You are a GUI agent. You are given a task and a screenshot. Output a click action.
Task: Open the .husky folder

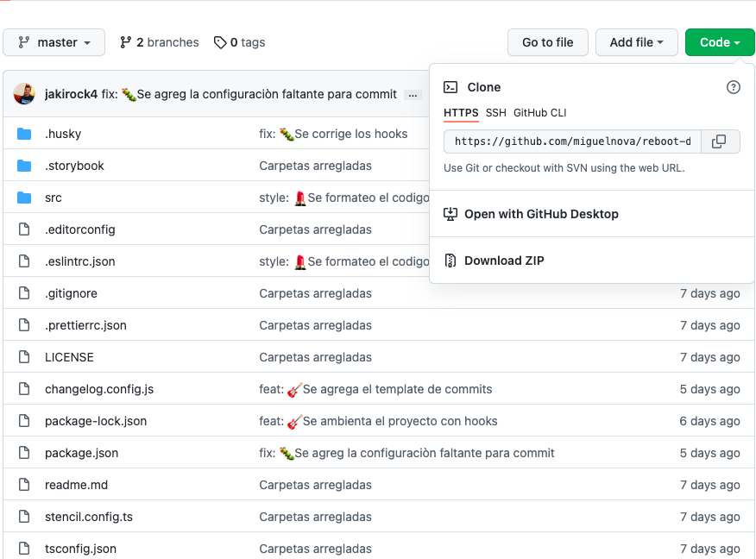[x=63, y=134]
